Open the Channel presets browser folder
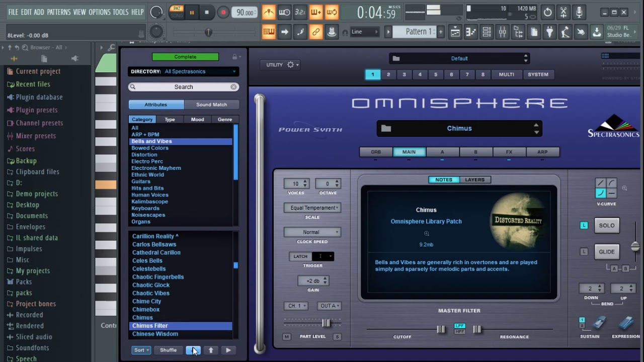This screenshot has height=362, width=644. 39,123
